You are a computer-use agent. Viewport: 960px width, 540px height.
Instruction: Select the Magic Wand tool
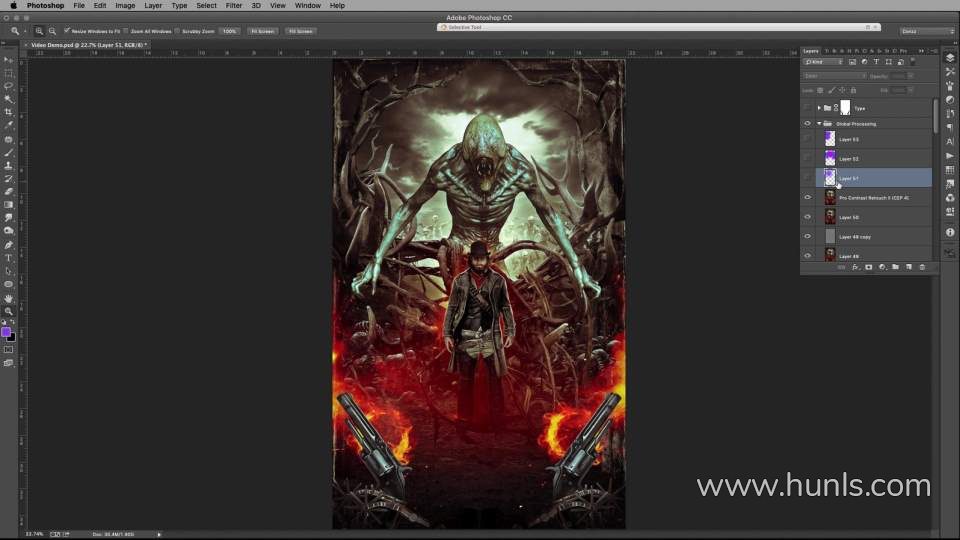[9, 99]
